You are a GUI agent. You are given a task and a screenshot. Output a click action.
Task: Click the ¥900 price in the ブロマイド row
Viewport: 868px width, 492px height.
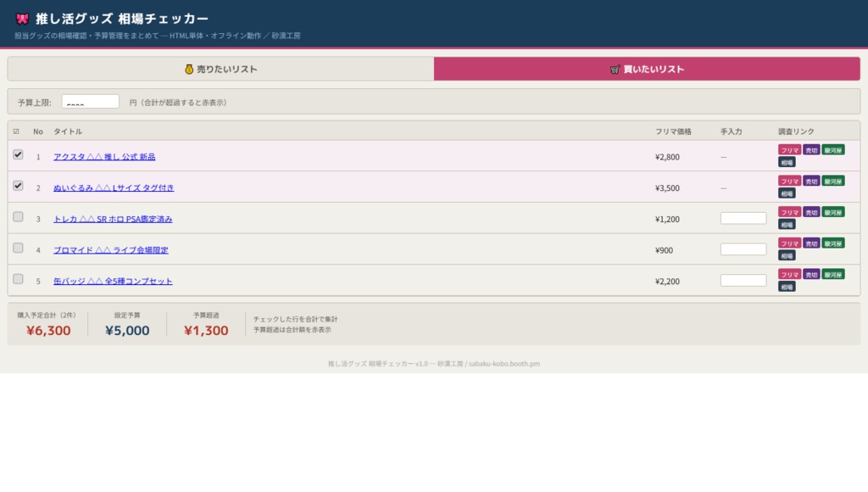coord(664,250)
